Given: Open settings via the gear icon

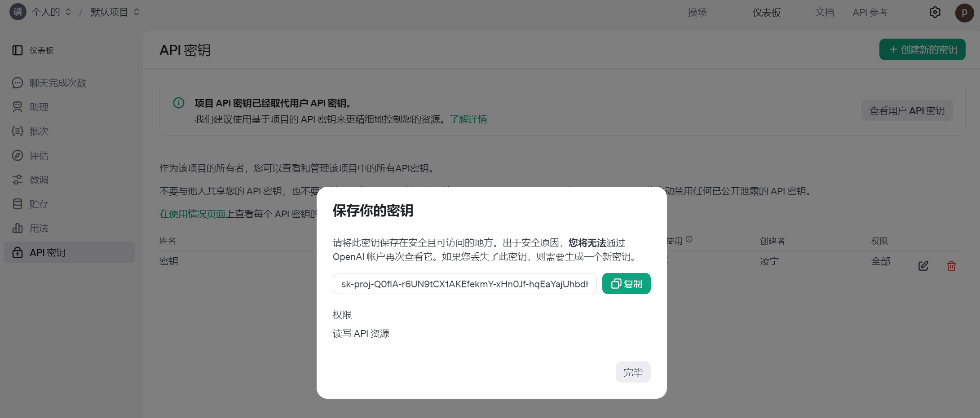Looking at the screenshot, I should point(935,13).
